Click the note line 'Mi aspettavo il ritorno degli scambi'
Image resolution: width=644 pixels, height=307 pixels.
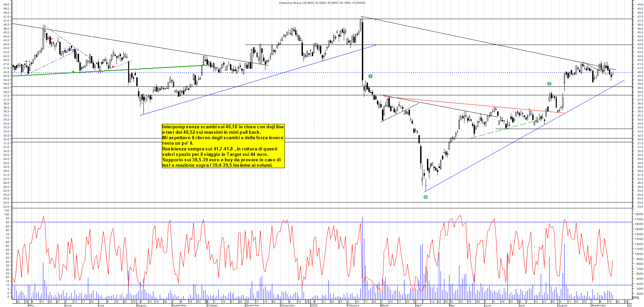coord(223,138)
